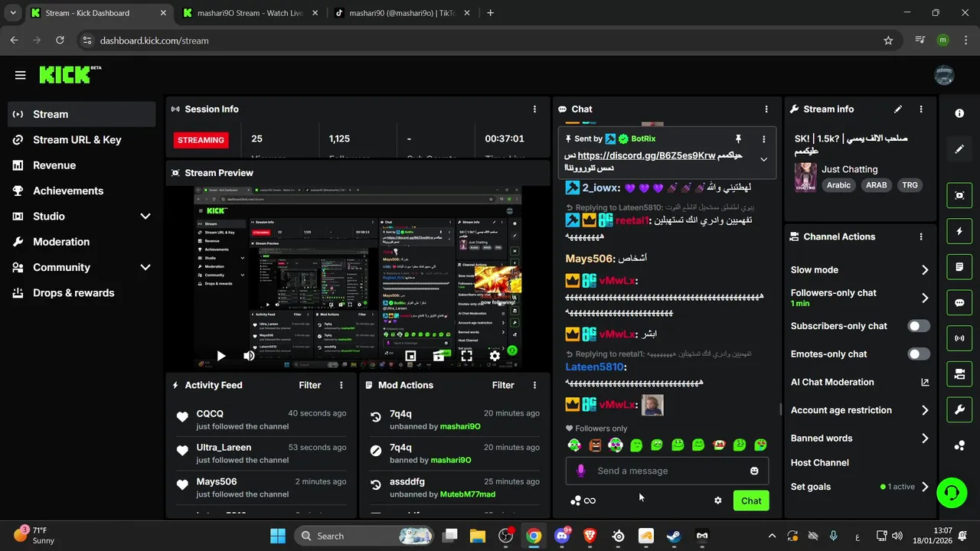
Task: Open the user avatar menu at top right
Action: click(944, 75)
